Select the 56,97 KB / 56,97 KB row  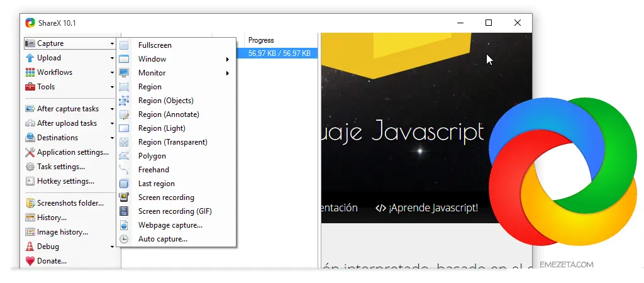point(279,53)
